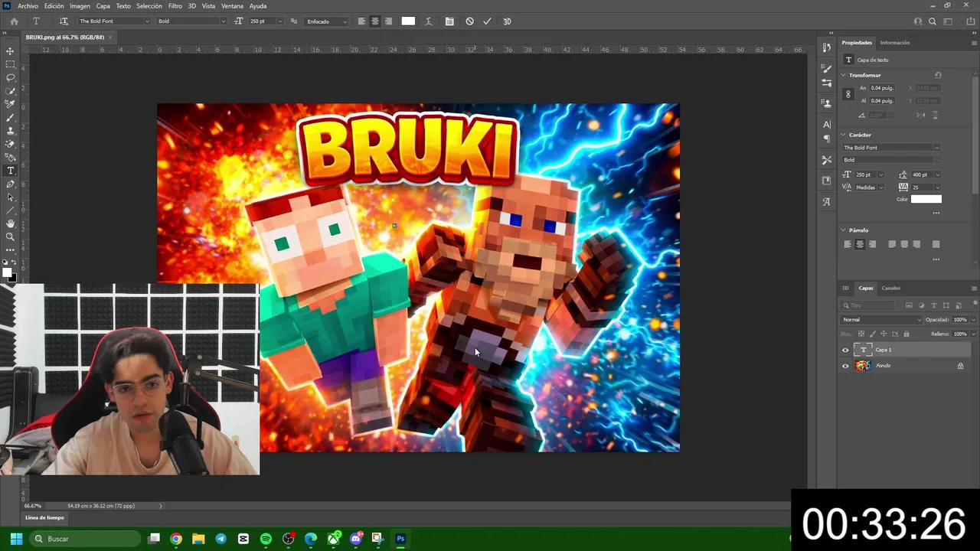Viewport: 980px width, 551px height.
Task: Click the 3D text icon in options bar
Action: tap(507, 21)
